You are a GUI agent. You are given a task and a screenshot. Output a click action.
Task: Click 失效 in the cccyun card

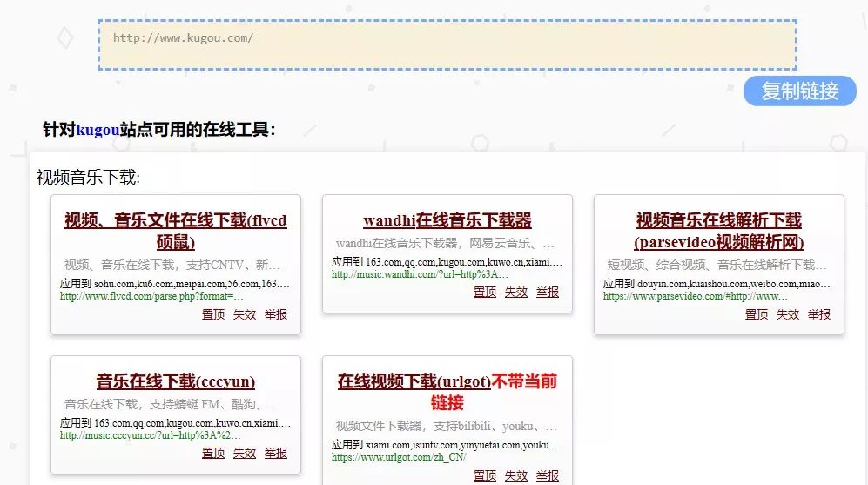point(244,453)
